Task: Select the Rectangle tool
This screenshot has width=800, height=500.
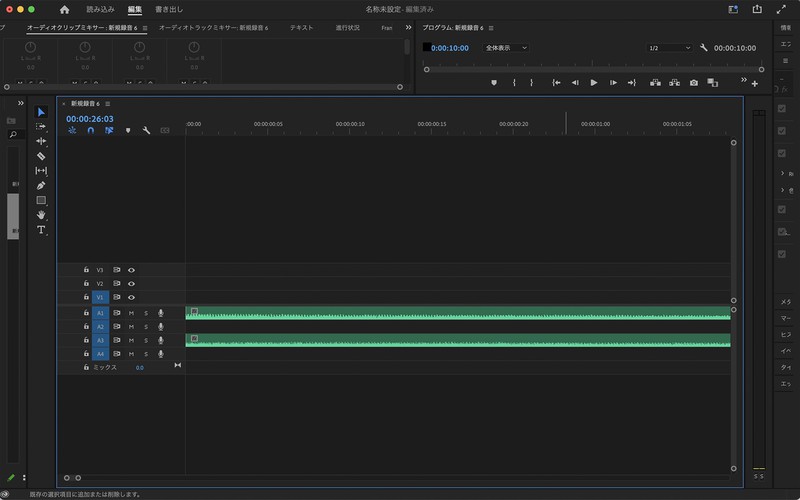Action: click(41, 200)
